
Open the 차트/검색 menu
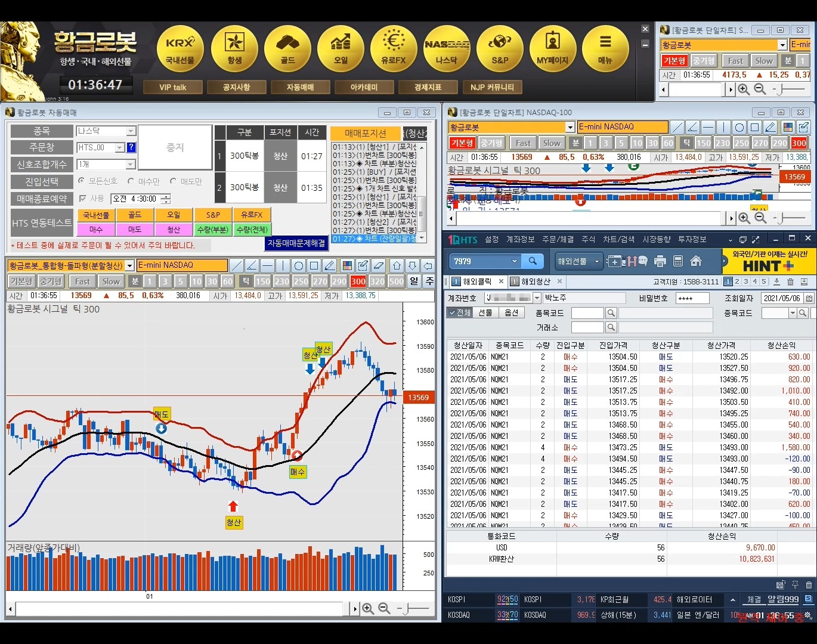(x=618, y=239)
